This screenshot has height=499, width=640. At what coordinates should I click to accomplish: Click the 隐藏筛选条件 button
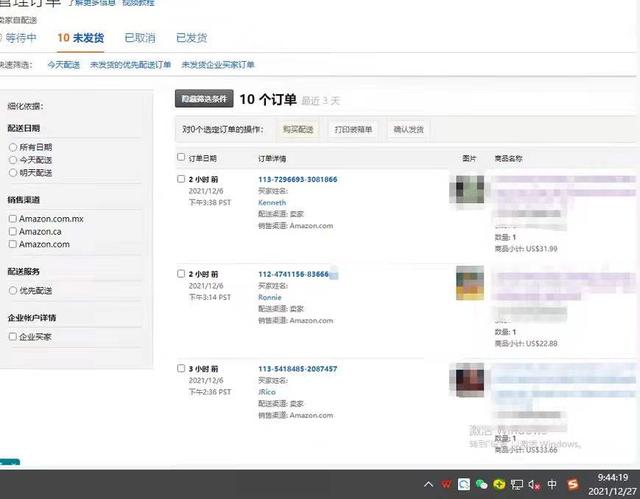[x=204, y=99]
